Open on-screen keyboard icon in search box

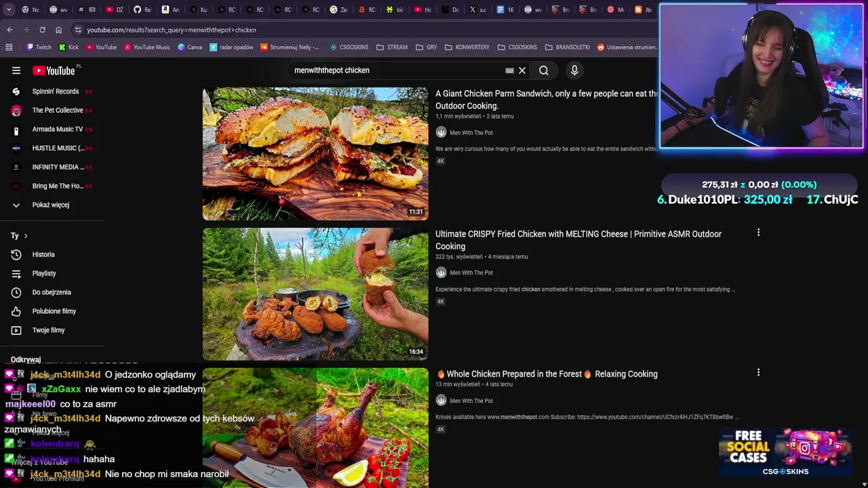[509, 70]
